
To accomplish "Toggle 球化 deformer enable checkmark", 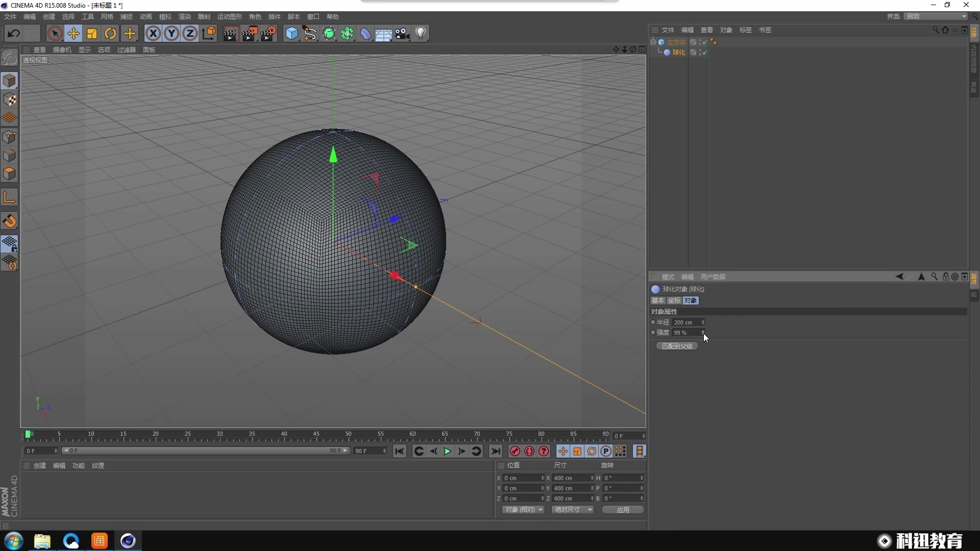I will pyautogui.click(x=705, y=53).
